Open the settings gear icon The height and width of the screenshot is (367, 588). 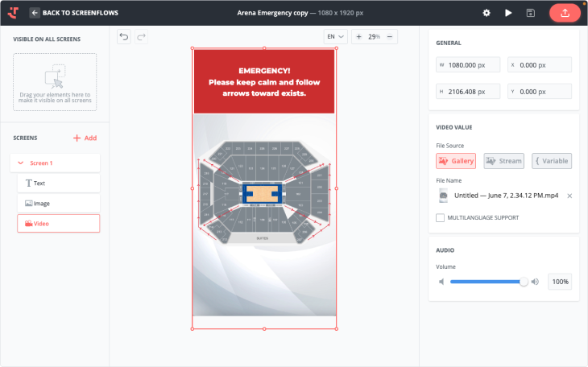pos(487,13)
